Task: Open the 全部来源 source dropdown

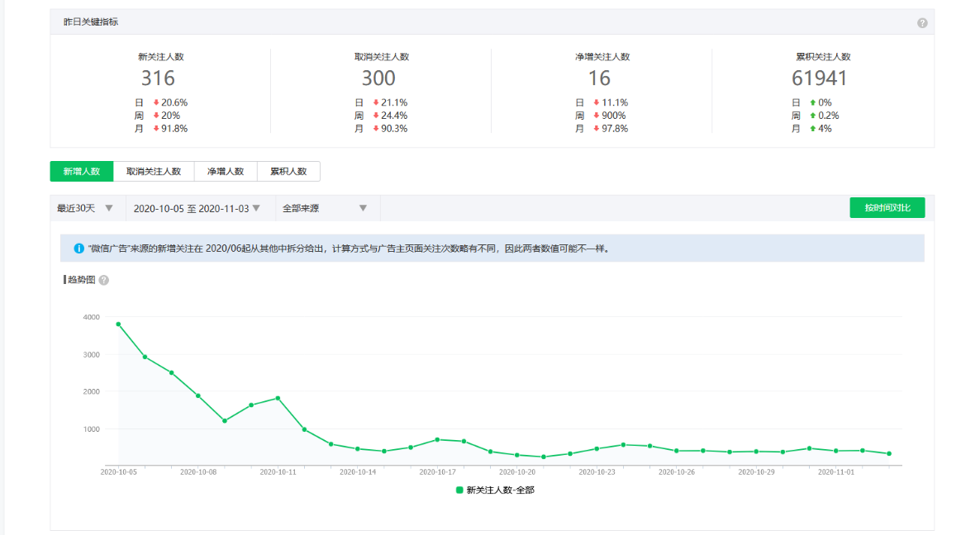Action: click(325, 209)
